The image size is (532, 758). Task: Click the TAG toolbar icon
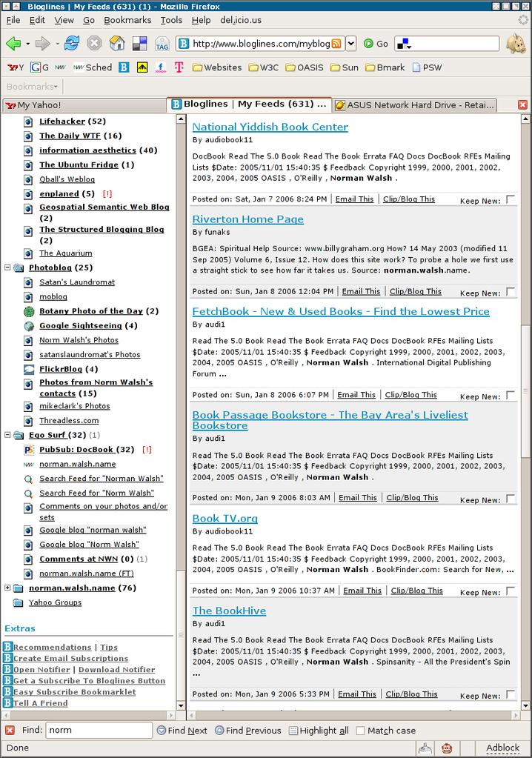click(x=162, y=44)
